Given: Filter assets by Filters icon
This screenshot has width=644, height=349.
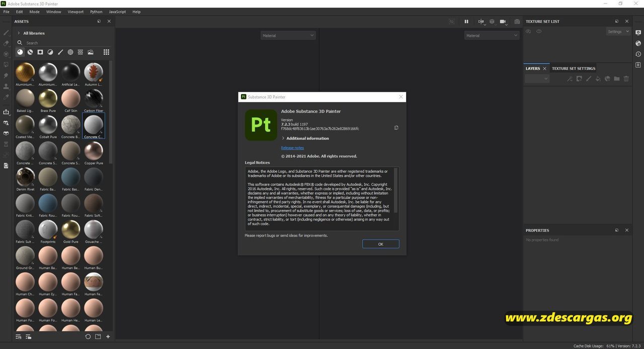Looking at the screenshot, I should tap(50, 52).
